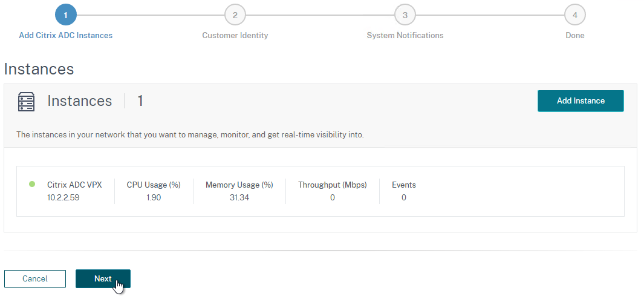Jump to the Done step label
This screenshot has width=644, height=296.
575,35
